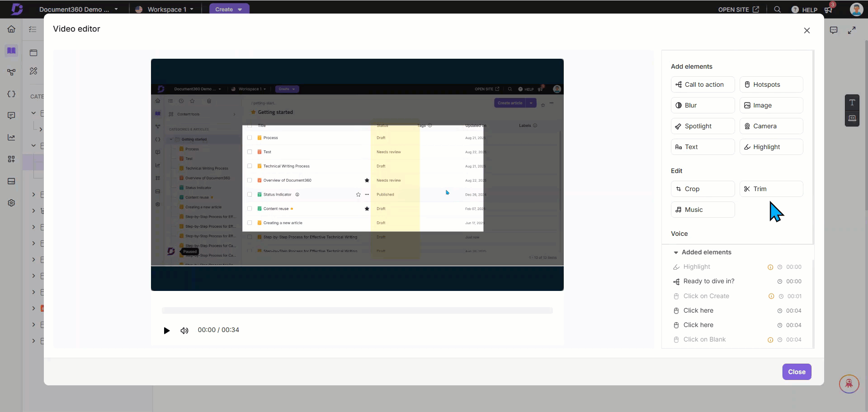Click the list view icon behind dialog
This screenshot has width=868, height=412.
[x=33, y=29]
